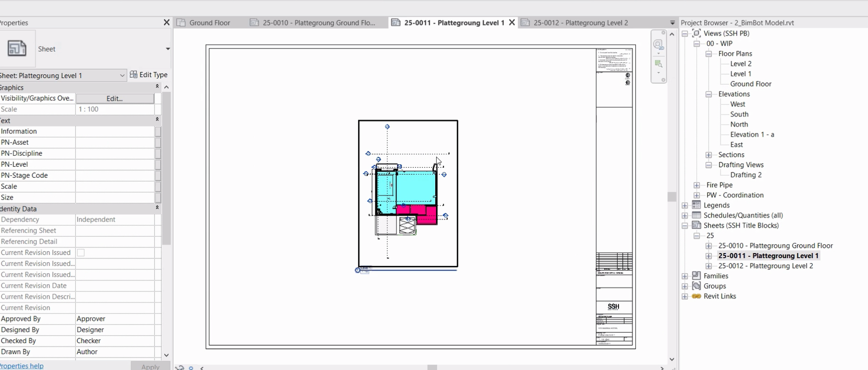Click the drawing area scroll up arrow
Screen dimensions: 868x370
coord(672,34)
